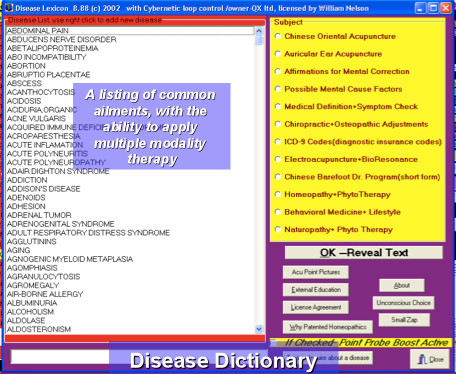
Task: Click the disease list scrollbar thumb
Action: [x=259, y=40]
